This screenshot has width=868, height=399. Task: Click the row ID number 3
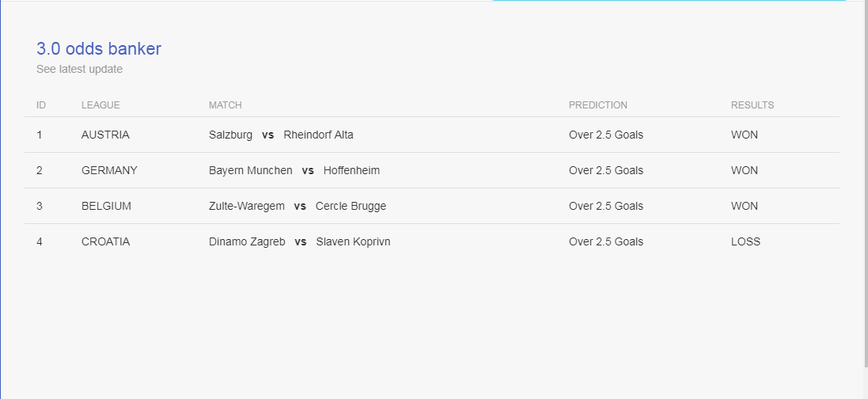coord(40,206)
